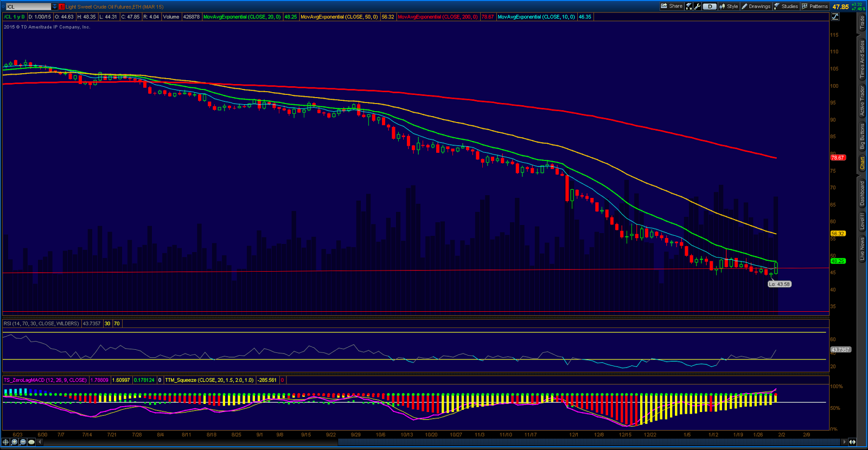Click the red 78.67 bubble on the price axis
Screen dimensions: 868x450
click(x=838, y=158)
